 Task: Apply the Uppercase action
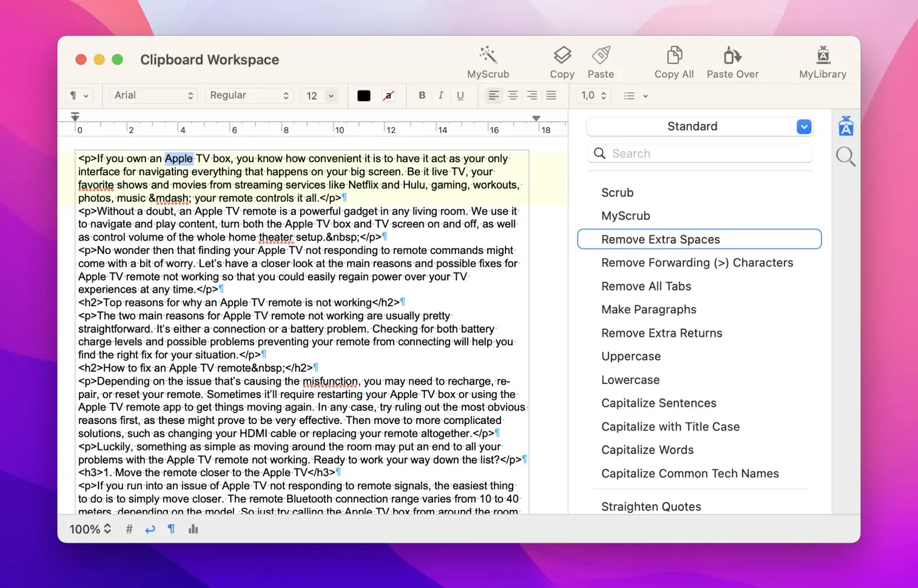pyautogui.click(x=631, y=356)
